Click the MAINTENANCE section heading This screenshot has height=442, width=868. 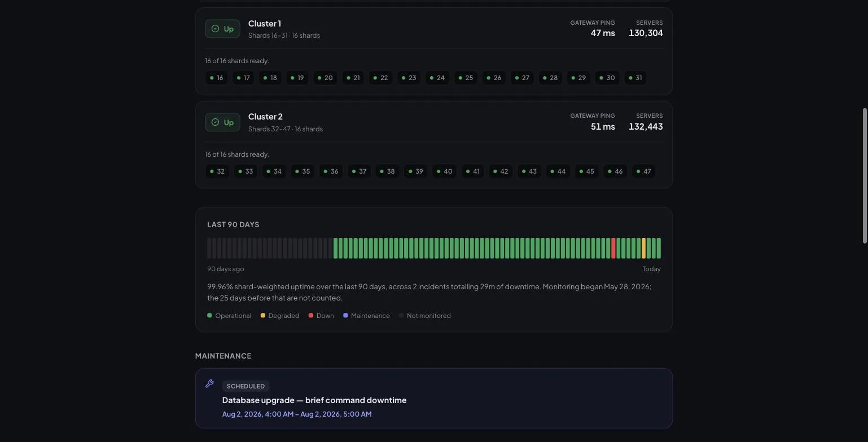coord(223,356)
